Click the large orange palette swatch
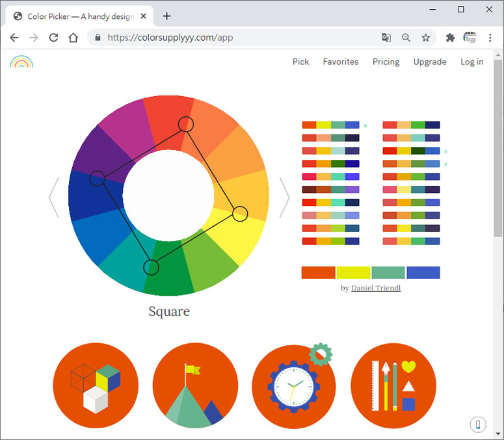The height and width of the screenshot is (440, 504). [318, 273]
